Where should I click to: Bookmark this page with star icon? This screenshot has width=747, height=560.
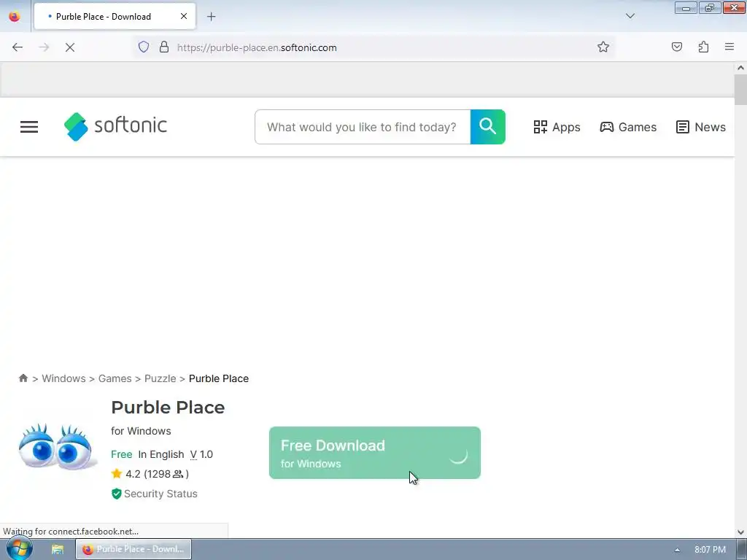click(603, 47)
